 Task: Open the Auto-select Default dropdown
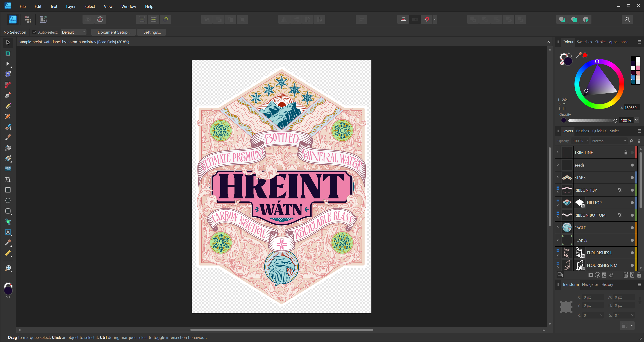pos(74,32)
